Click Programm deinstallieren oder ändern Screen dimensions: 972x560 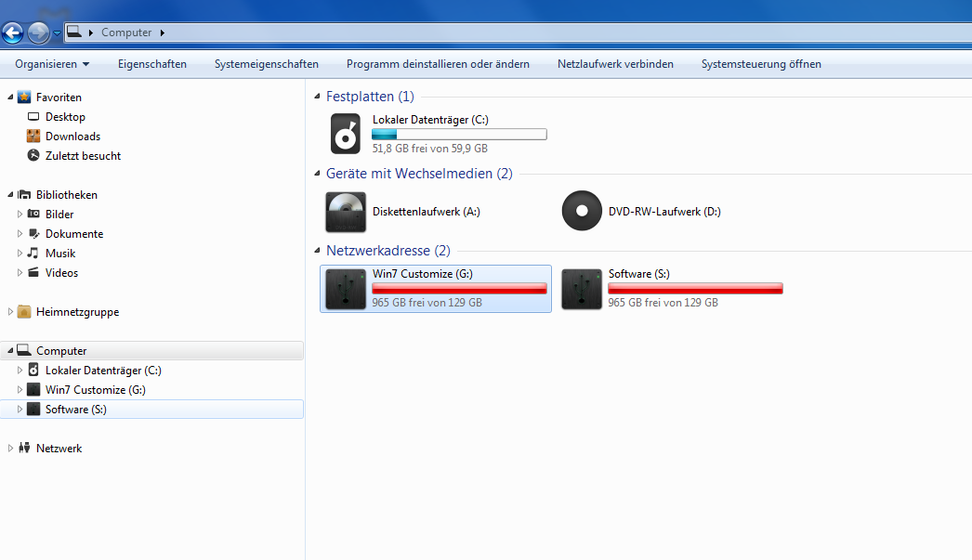pyautogui.click(x=438, y=64)
